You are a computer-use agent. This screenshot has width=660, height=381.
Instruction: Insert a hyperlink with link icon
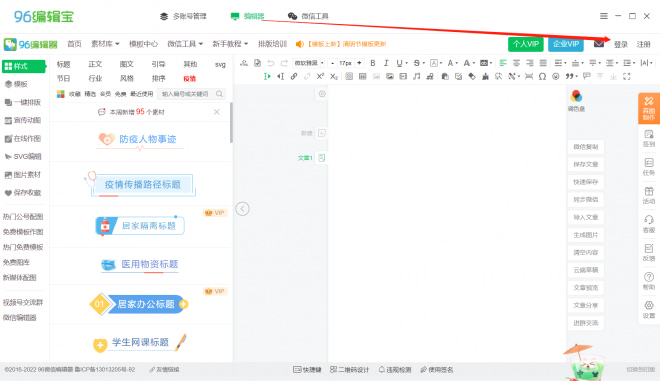click(294, 76)
